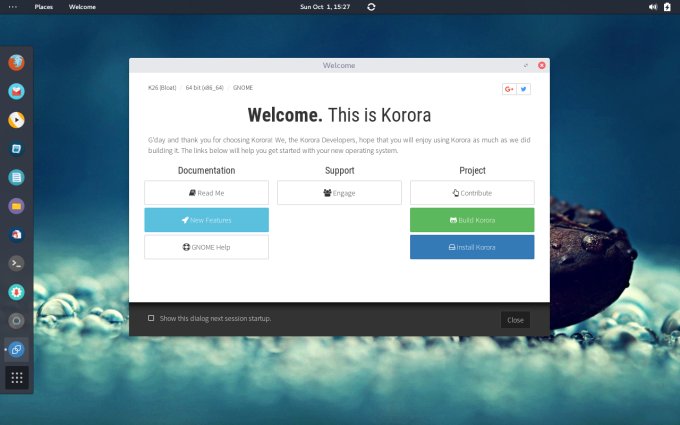Open the media player dock icon
This screenshot has width=680, height=425.
(16, 120)
